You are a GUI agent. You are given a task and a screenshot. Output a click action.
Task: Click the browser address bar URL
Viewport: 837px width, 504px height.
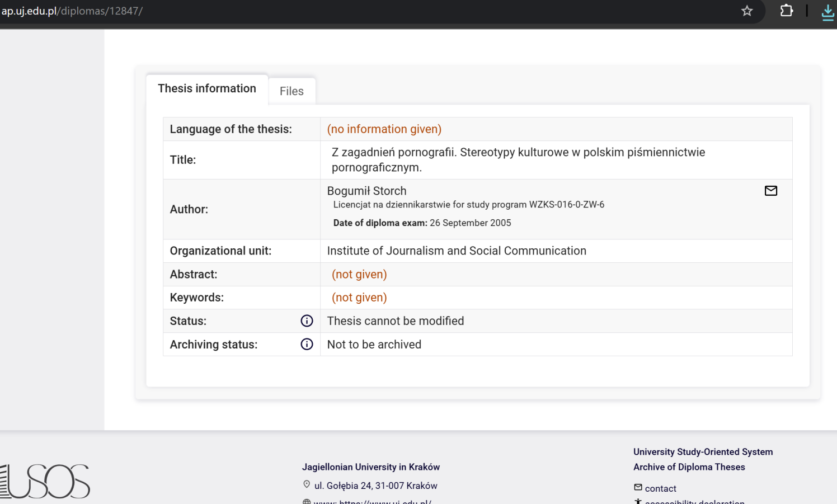(73, 11)
